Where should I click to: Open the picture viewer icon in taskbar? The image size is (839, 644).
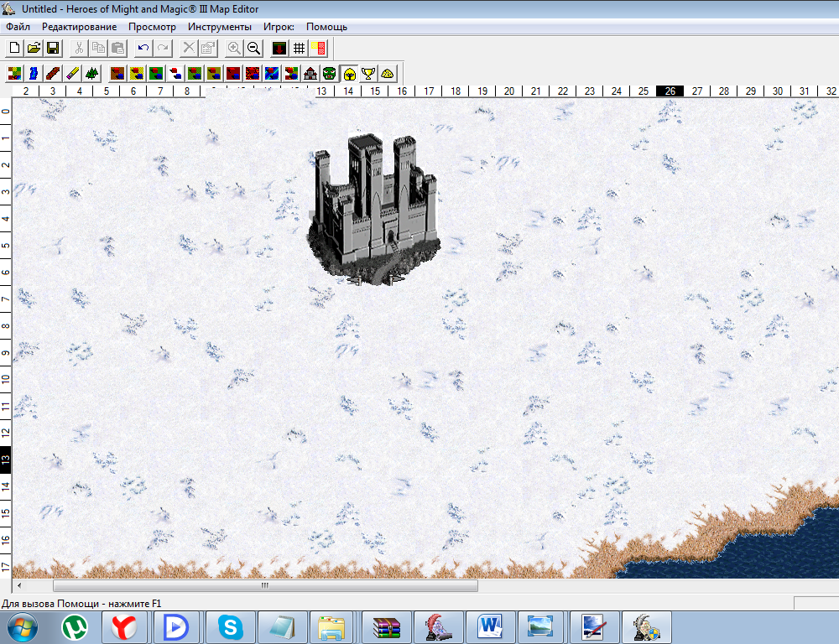(x=540, y=627)
